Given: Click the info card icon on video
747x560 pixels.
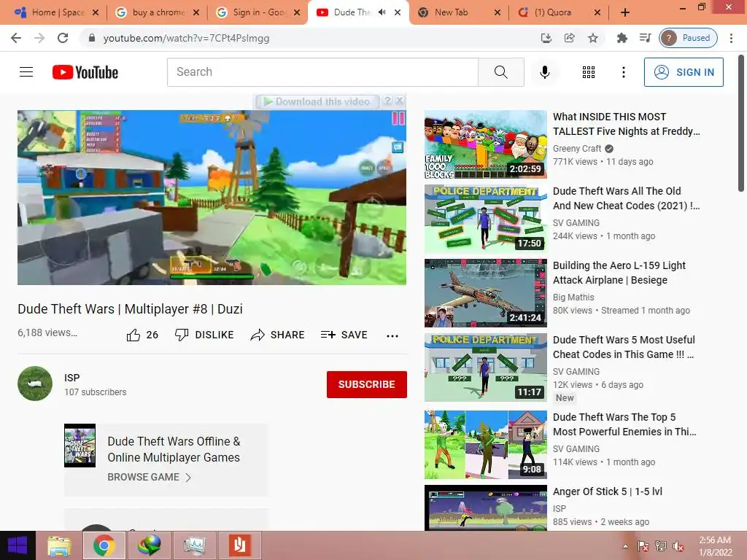Looking at the screenshot, I should [398, 147].
